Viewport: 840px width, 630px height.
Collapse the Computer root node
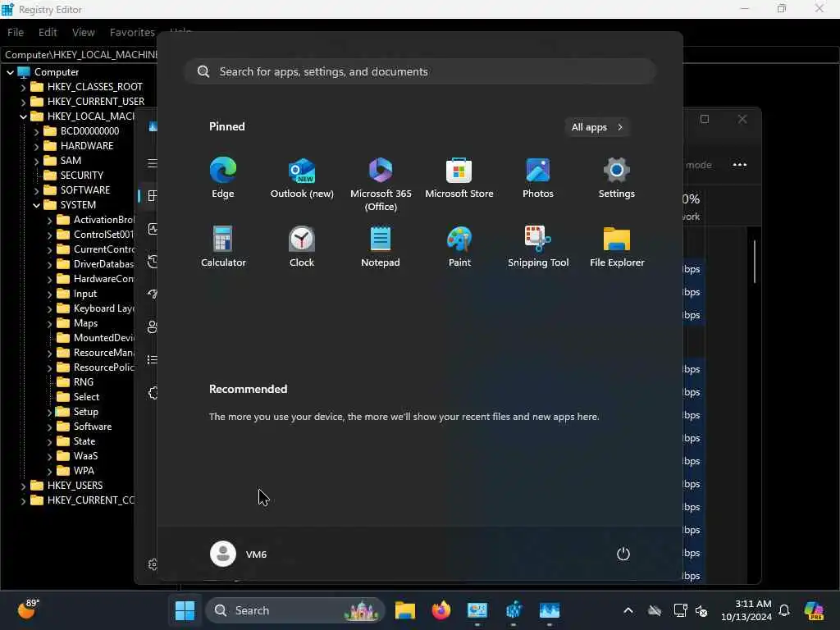pos(10,72)
